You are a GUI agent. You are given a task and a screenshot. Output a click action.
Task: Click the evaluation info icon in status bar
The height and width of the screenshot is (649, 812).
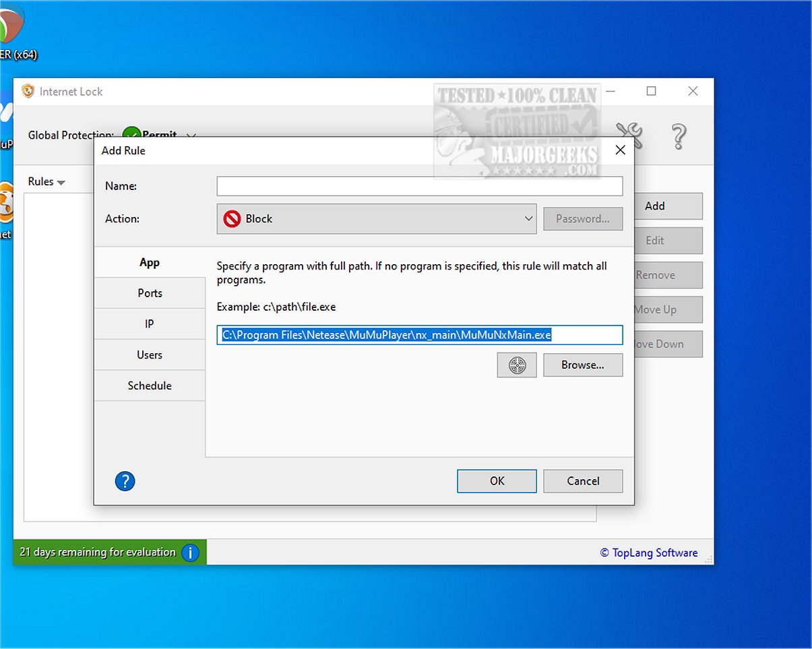(191, 553)
